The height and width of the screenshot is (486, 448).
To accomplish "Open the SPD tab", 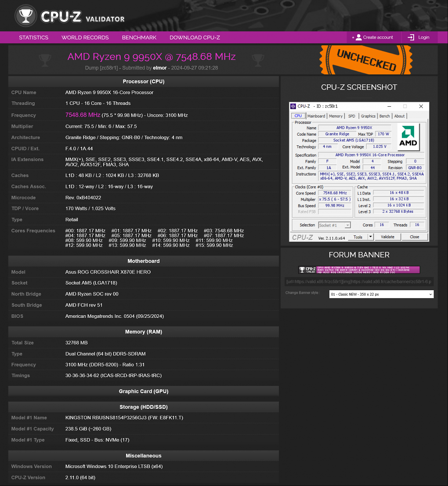I will pos(351,116).
